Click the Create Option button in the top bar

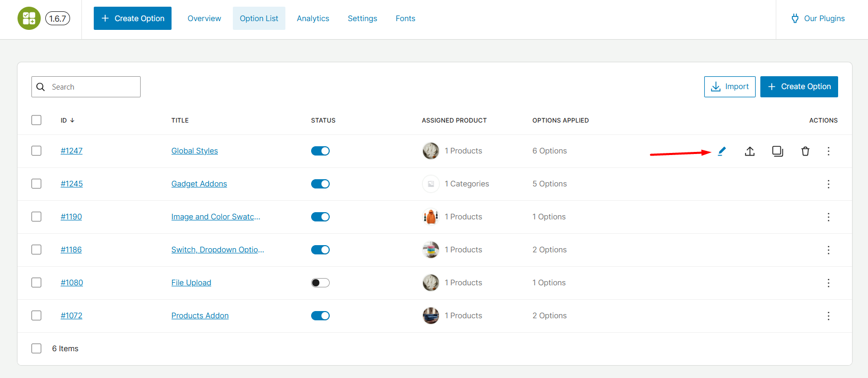click(x=132, y=19)
